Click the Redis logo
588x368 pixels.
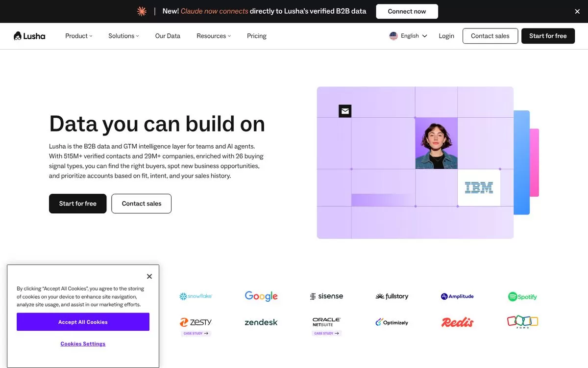457,322
